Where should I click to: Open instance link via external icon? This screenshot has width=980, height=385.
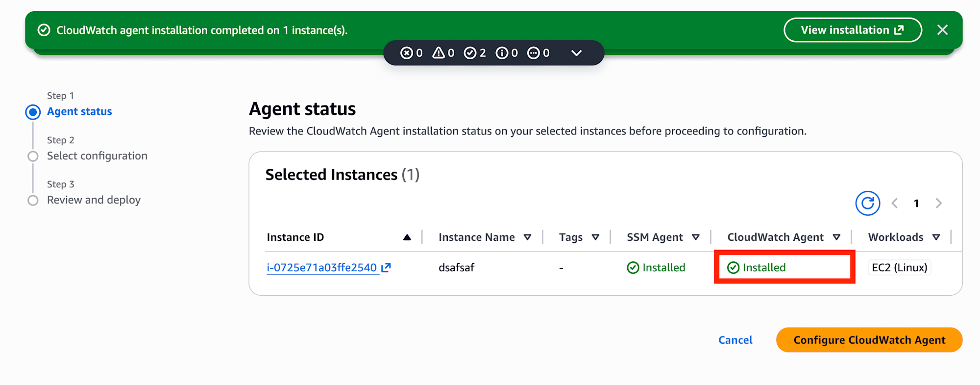tap(386, 267)
